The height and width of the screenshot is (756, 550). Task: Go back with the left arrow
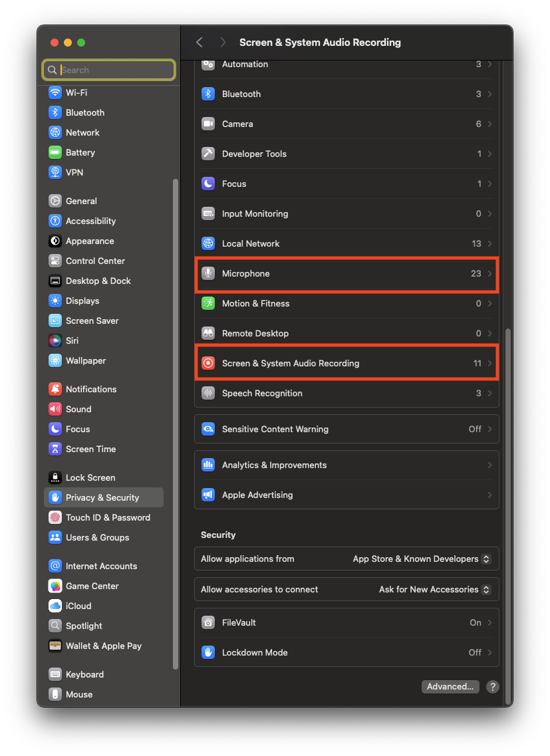[200, 43]
